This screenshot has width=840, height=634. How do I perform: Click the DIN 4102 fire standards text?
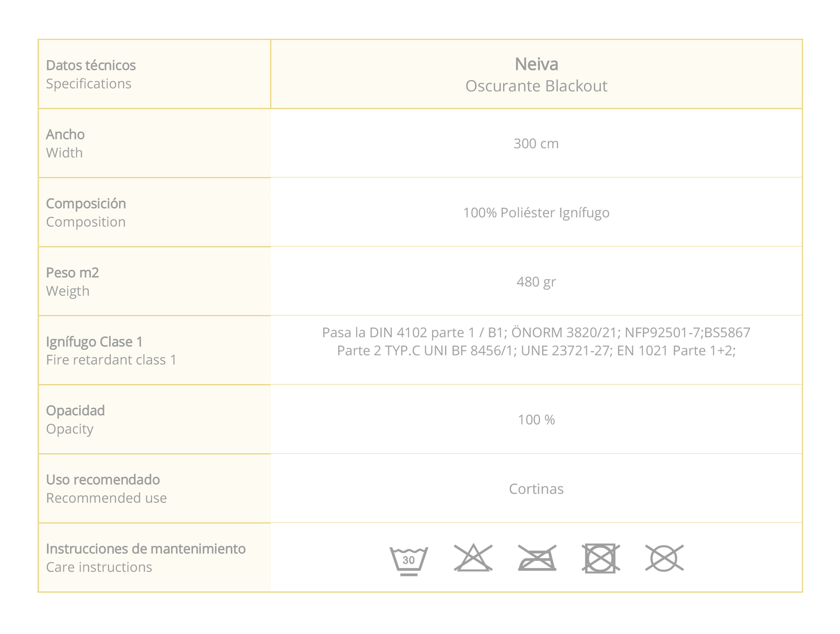(536, 342)
